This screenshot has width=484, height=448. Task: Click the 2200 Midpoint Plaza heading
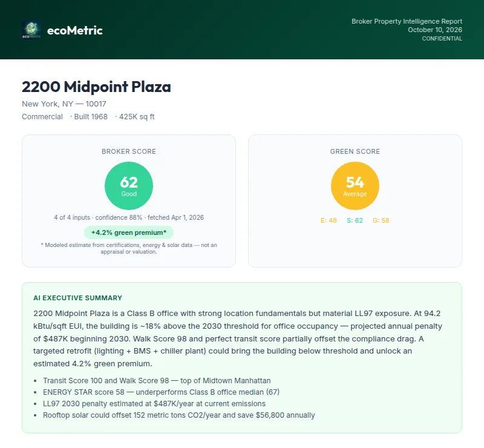pyautogui.click(x=96, y=87)
